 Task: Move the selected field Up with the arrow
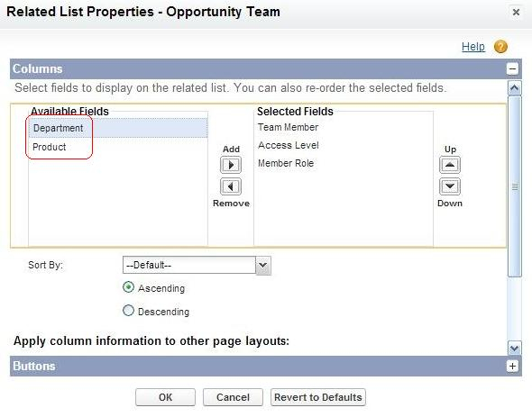coord(450,165)
